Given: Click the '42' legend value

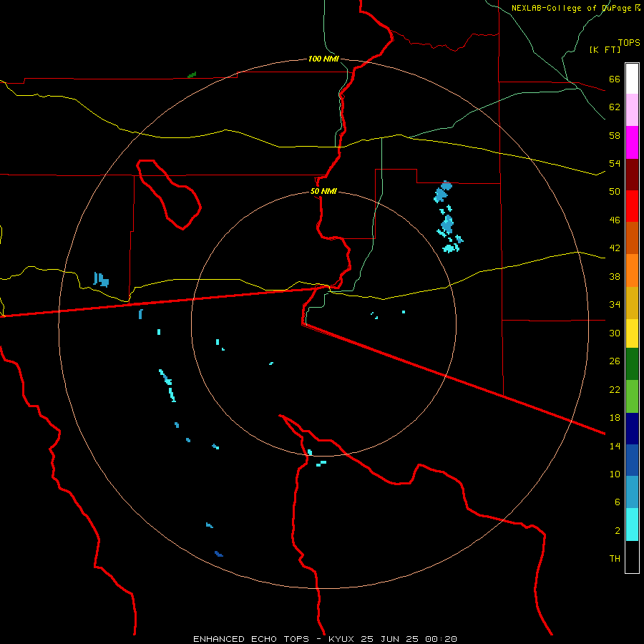Looking at the screenshot, I should [x=615, y=248].
